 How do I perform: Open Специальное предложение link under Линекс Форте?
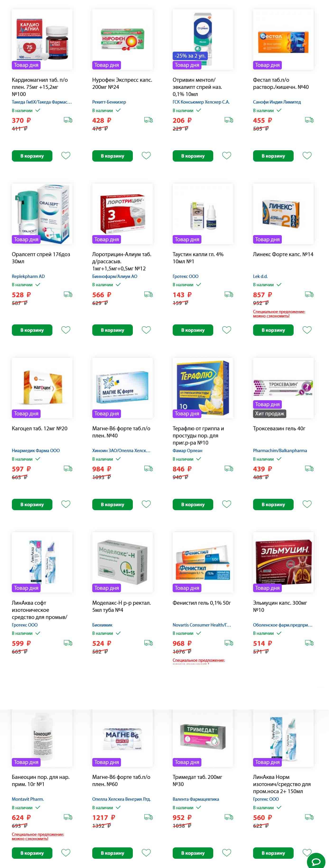point(279,314)
